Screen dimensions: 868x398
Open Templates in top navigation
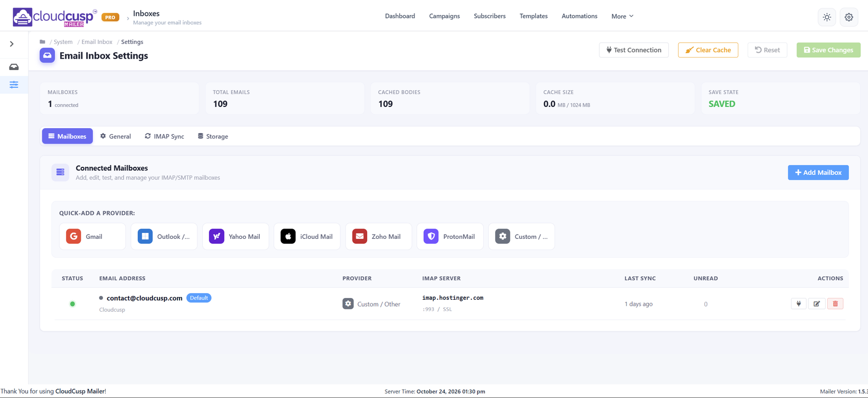pos(533,16)
